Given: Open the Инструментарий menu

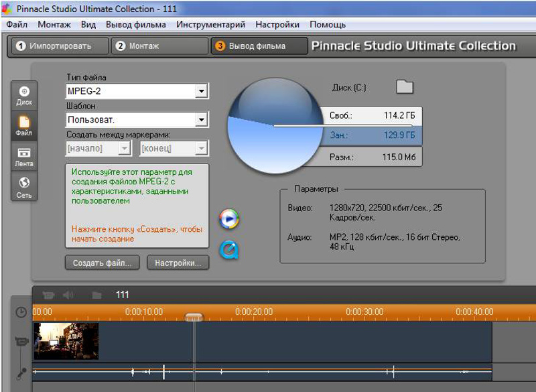Looking at the screenshot, I should click(210, 25).
